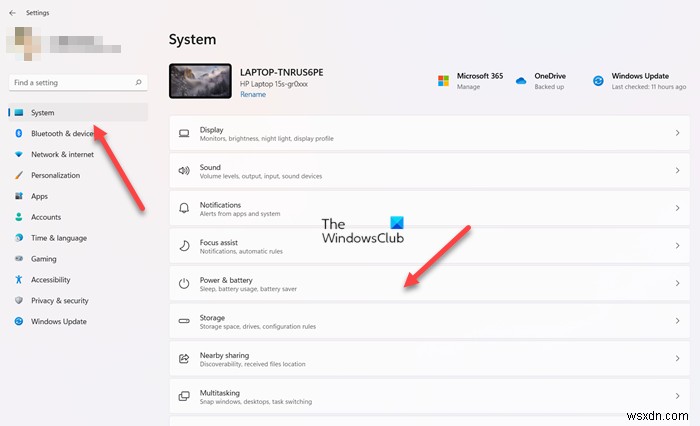This screenshot has width=700, height=426.
Task: Click the Time & language globe icon
Action: (19, 238)
